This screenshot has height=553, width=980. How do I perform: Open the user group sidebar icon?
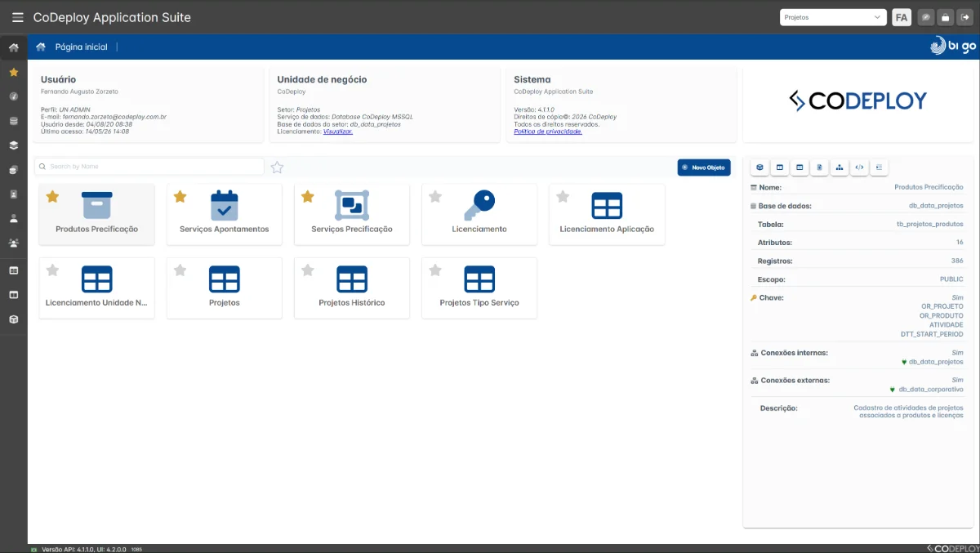pos(13,243)
